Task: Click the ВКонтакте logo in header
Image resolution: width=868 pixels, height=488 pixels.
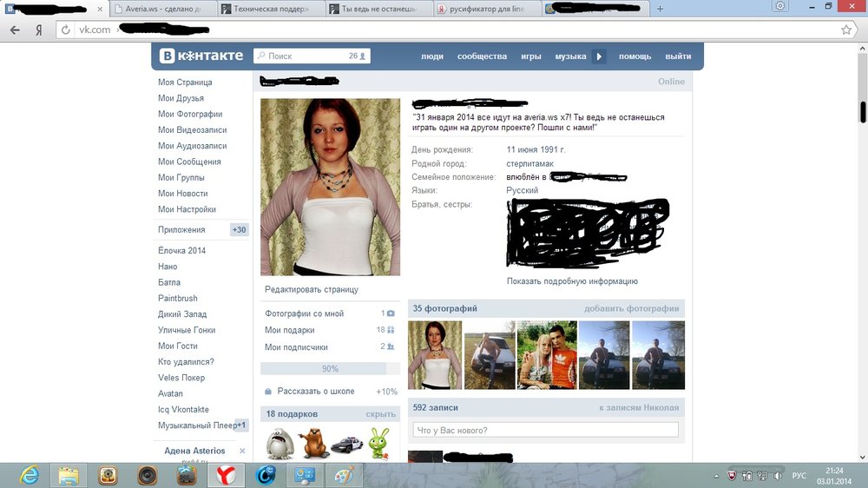Action: point(201,56)
